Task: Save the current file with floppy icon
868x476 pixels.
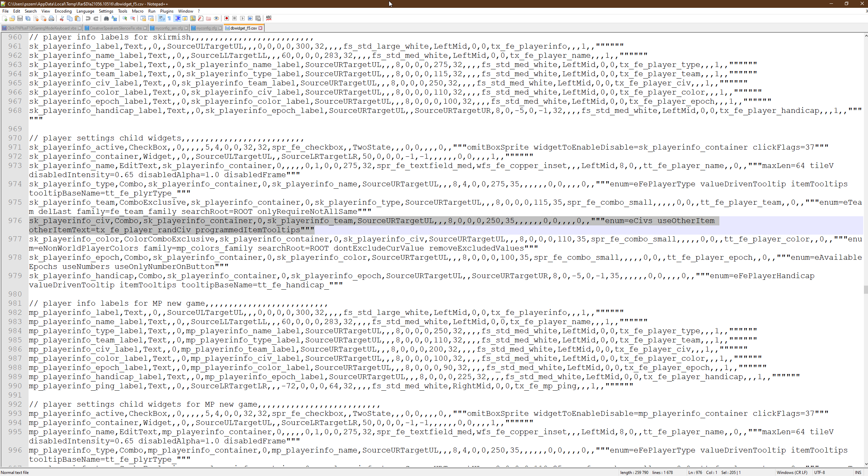Action: [x=20, y=18]
